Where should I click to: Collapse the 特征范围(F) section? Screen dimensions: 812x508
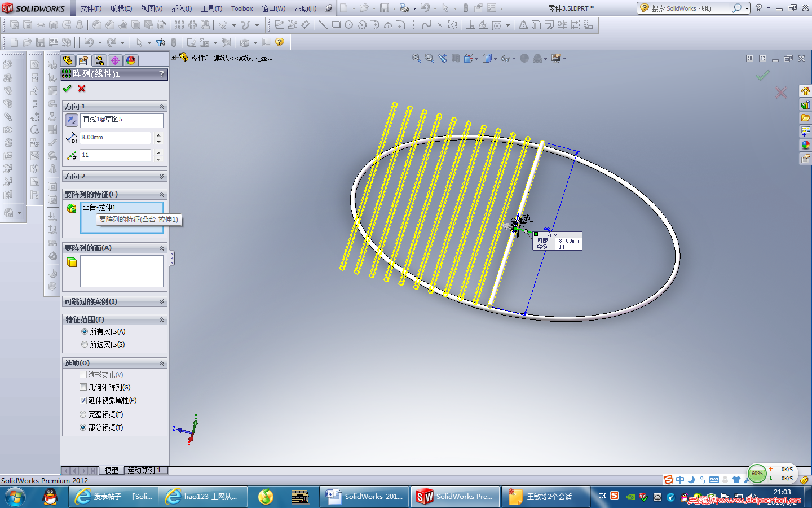pos(162,319)
